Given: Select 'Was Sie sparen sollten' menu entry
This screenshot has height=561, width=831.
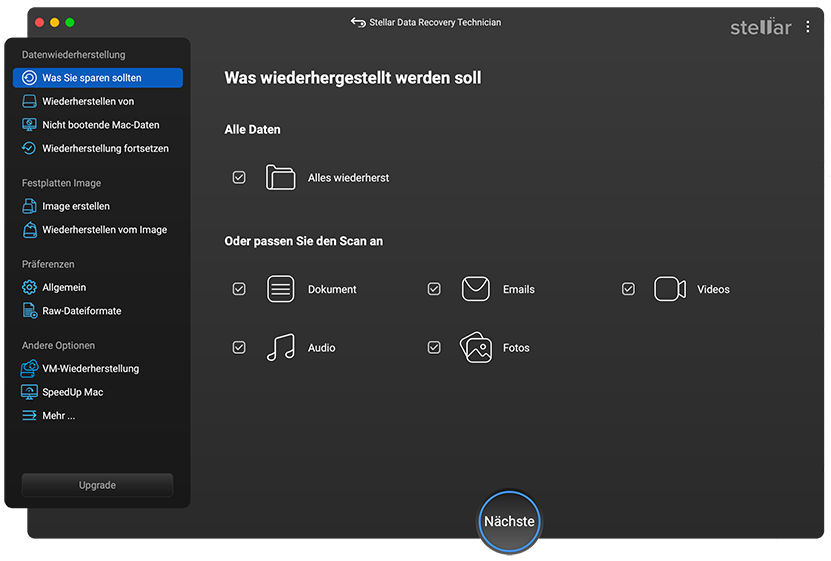Looking at the screenshot, I should click(x=98, y=78).
